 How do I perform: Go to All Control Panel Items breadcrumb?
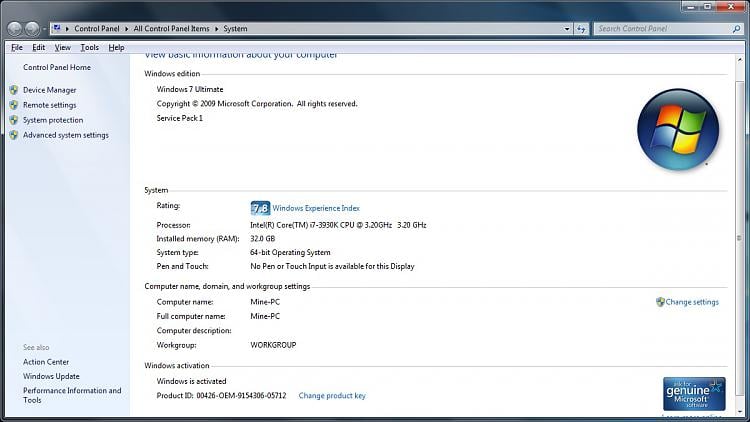point(171,29)
